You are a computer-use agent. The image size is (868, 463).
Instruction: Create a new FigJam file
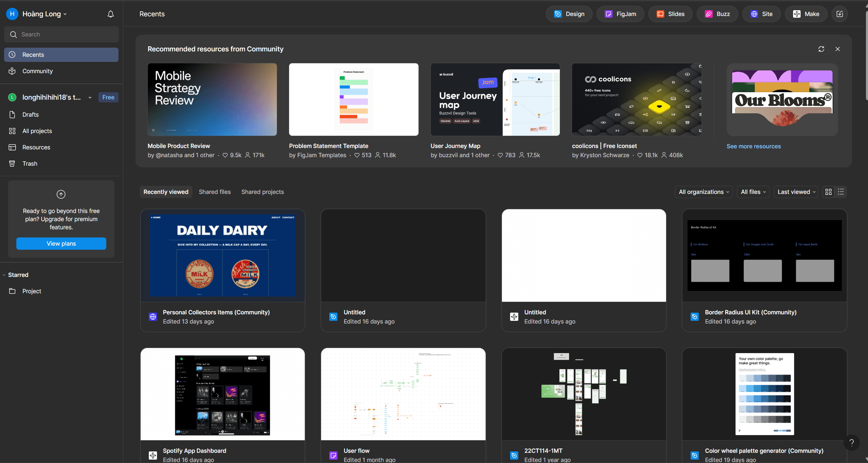pos(620,14)
